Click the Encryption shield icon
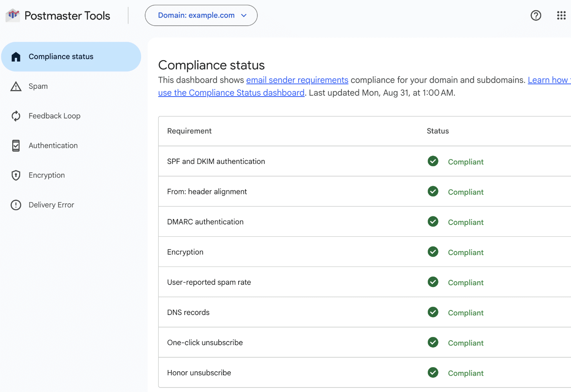The width and height of the screenshot is (571, 392). coord(16,175)
